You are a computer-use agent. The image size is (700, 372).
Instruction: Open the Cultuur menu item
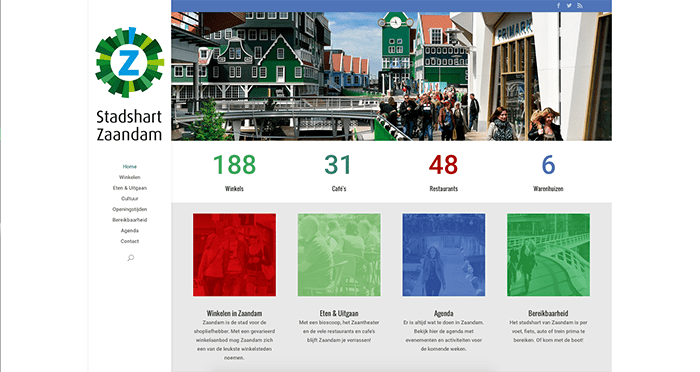(130, 199)
